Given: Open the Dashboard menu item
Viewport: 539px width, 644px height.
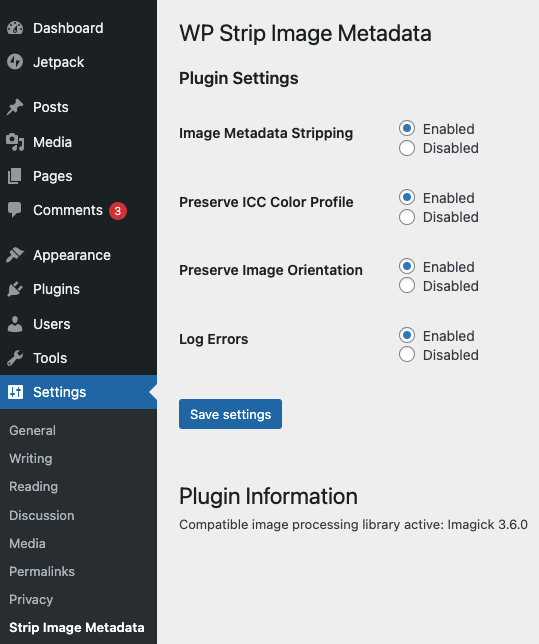Looking at the screenshot, I should (x=68, y=28).
